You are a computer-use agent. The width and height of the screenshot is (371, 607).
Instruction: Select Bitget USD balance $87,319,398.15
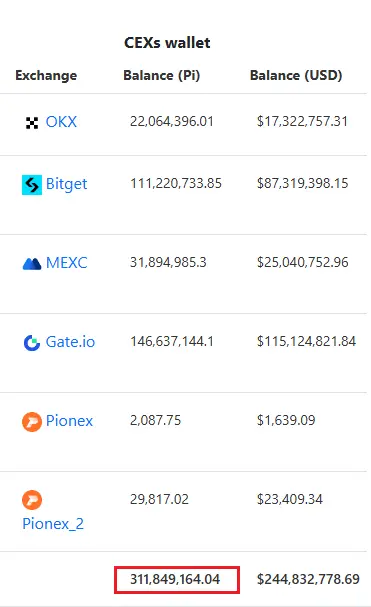coord(302,183)
